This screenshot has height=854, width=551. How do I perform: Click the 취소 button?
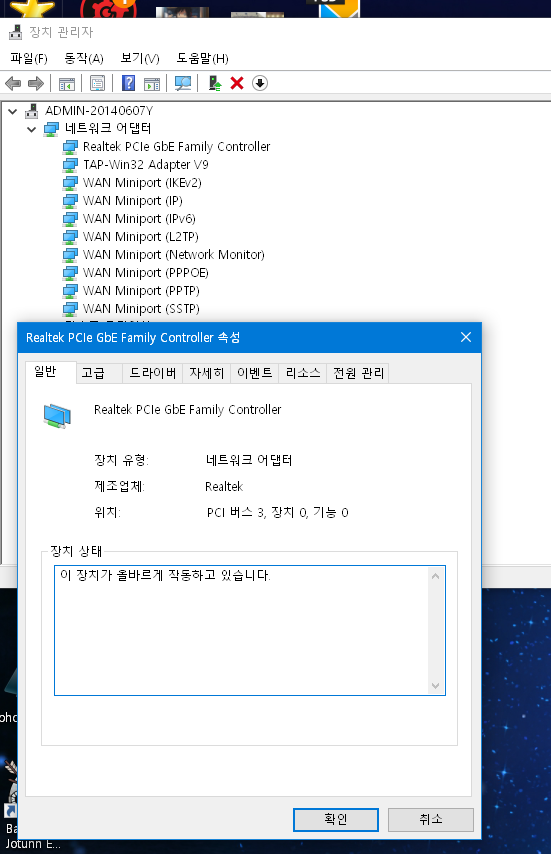pos(431,819)
